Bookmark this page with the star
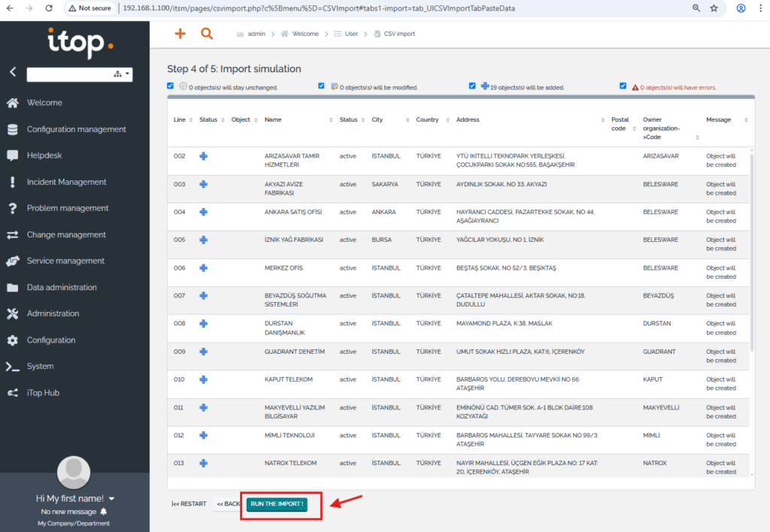 (x=714, y=8)
